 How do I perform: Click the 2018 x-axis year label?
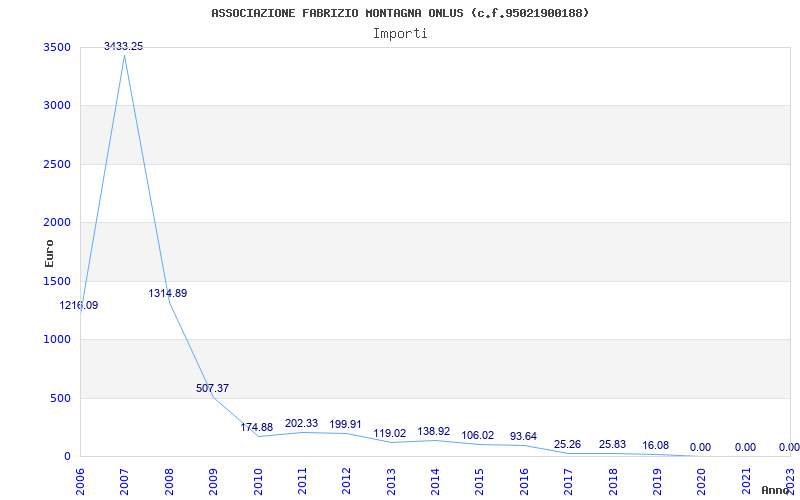click(612, 481)
